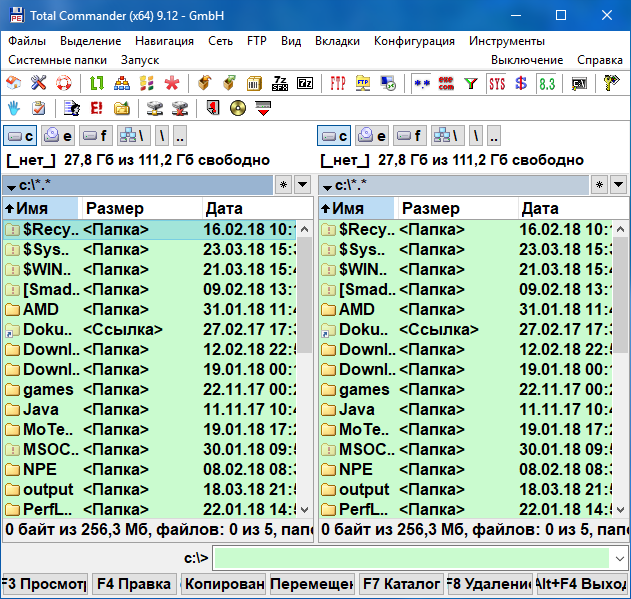Click the lifebuoy help icon

pyautogui.click(x=63, y=83)
